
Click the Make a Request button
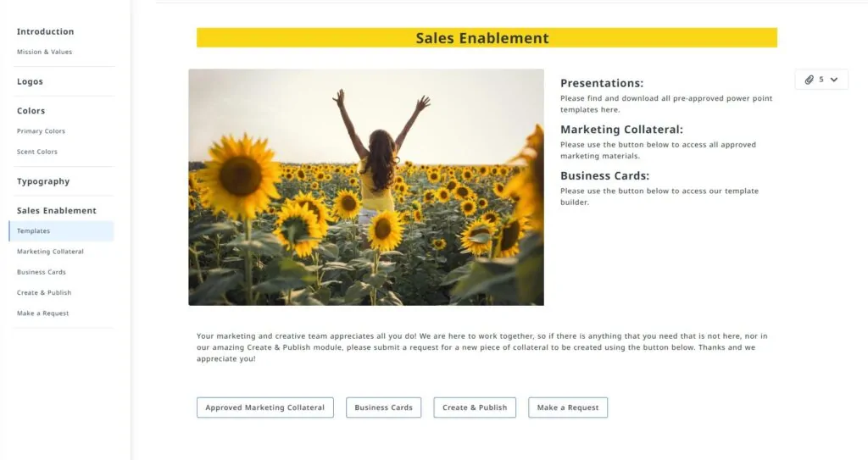coord(568,407)
